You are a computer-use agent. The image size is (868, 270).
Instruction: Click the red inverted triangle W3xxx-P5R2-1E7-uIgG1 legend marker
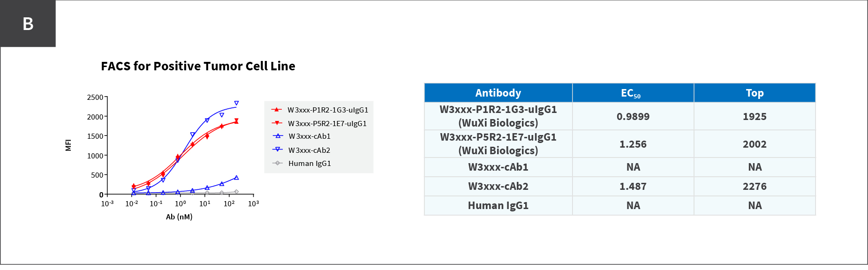[x=277, y=123]
